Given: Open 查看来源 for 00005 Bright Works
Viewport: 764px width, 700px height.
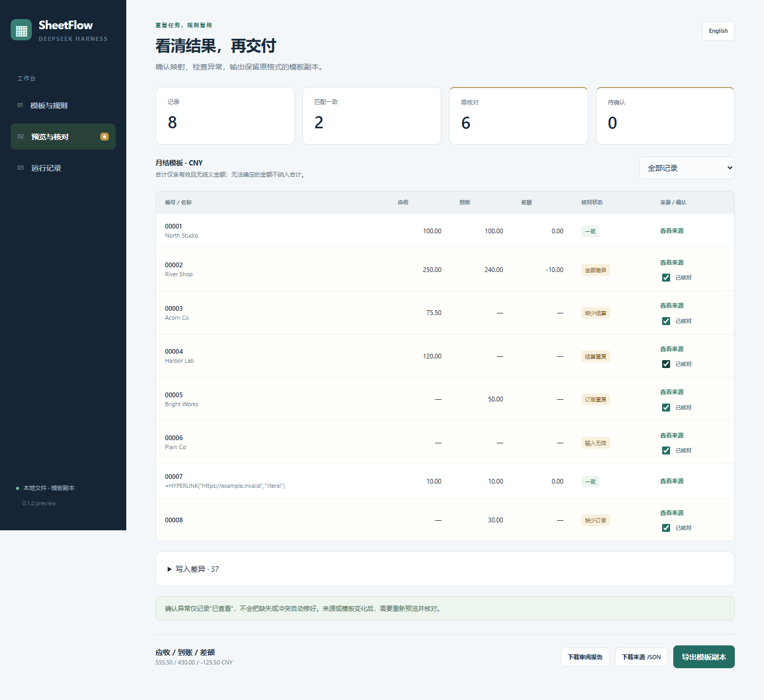Looking at the screenshot, I should [x=672, y=392].
